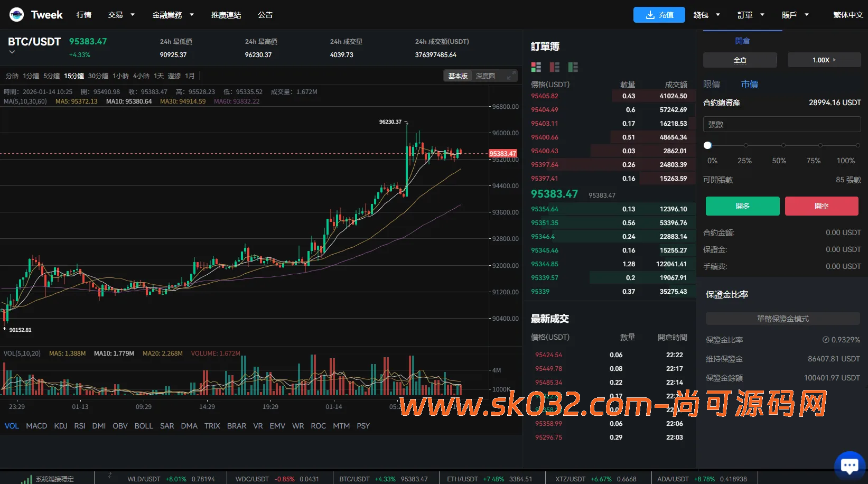The height and width of the screenshot is (484, 868).
Task: Select the MACD indicator tab
Action: 36,425
